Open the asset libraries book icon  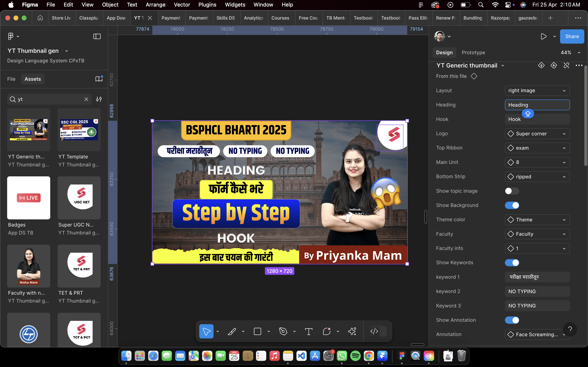click(x=99, y=79)
